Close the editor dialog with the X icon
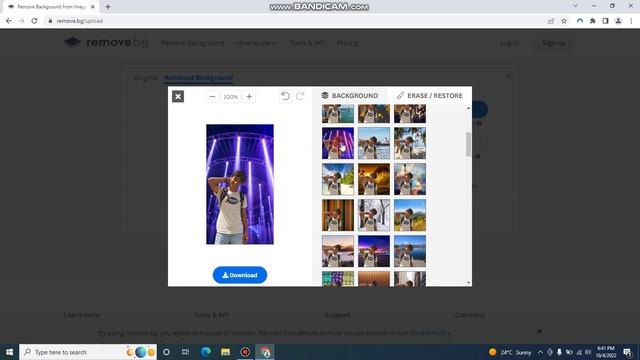The image size is (640, 360). (x=178, y=97)
